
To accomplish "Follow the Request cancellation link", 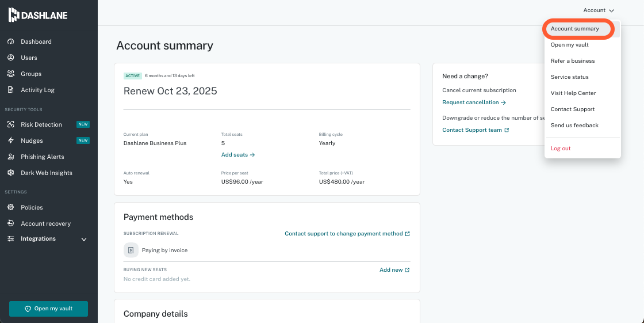I will (x=474, y=102).
